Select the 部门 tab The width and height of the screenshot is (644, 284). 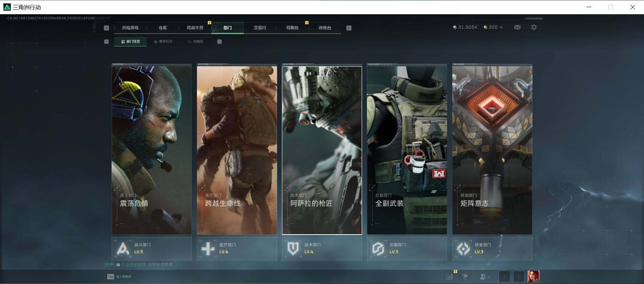tap(228, 28)
